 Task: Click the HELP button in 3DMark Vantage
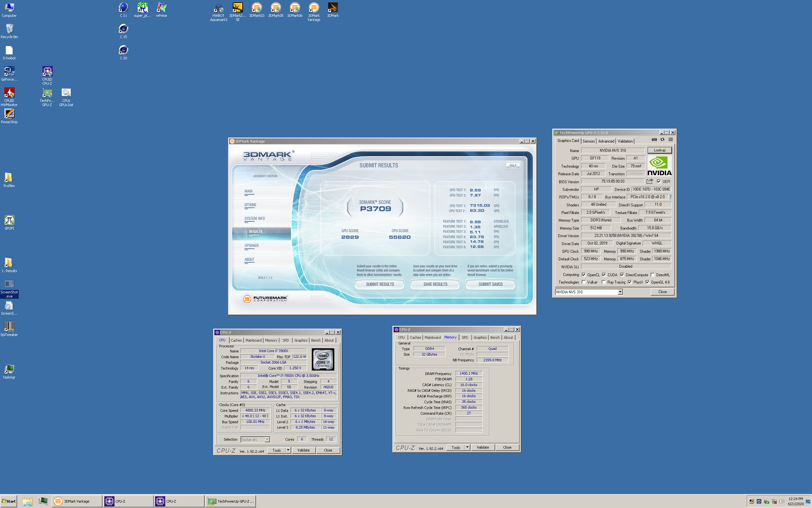point(513,165)
